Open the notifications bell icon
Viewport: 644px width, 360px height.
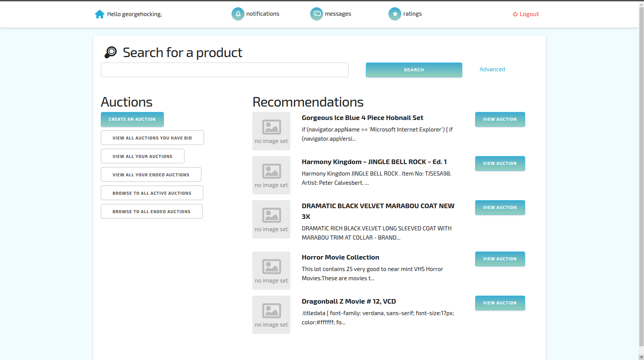(x=238, y=13)
